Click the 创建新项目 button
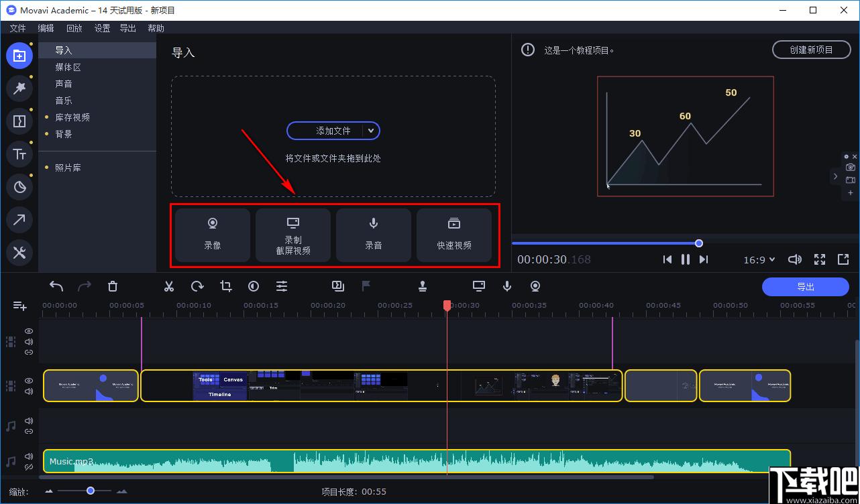 pos(811,50)
